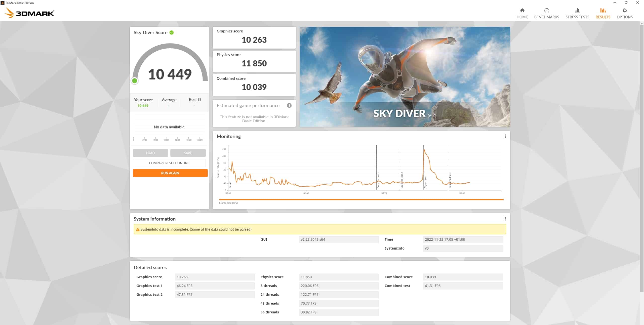Click the green dot on score gauge
The width and height of the screenshot is (644, 325).
135,81
